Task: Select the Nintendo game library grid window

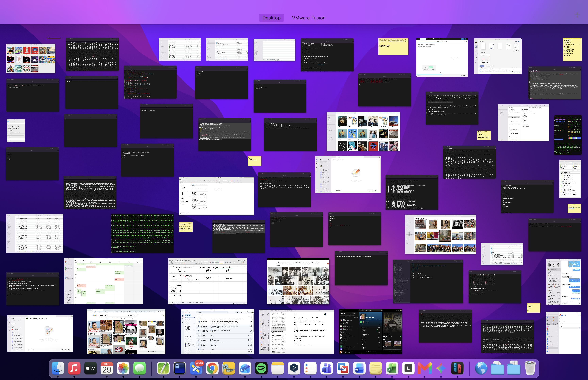Action: click(31, 59)
